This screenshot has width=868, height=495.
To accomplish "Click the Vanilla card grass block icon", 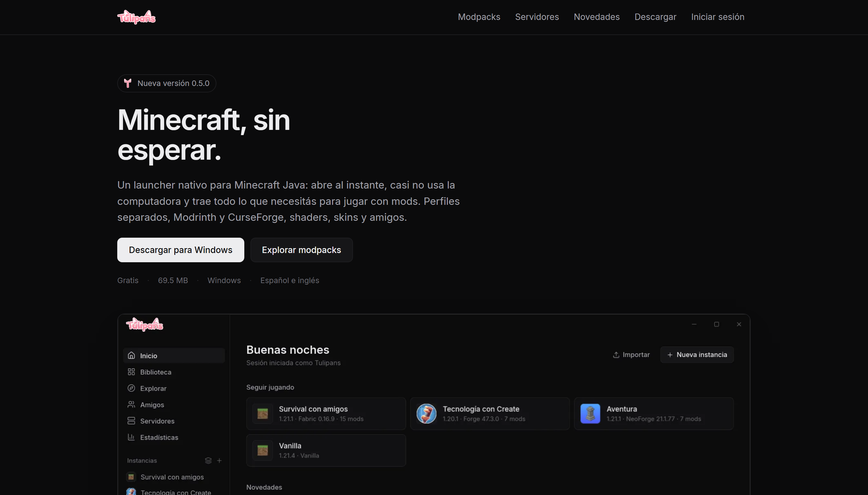I will (263, 450).
